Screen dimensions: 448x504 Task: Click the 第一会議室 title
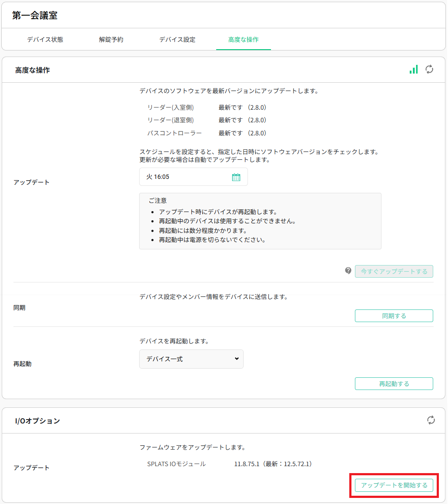coord(35,15)
